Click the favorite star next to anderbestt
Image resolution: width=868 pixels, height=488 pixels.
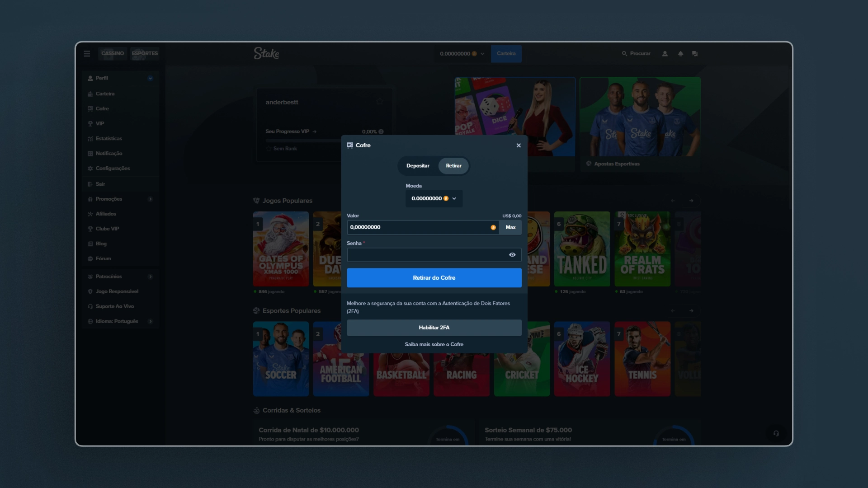point(380,101)
